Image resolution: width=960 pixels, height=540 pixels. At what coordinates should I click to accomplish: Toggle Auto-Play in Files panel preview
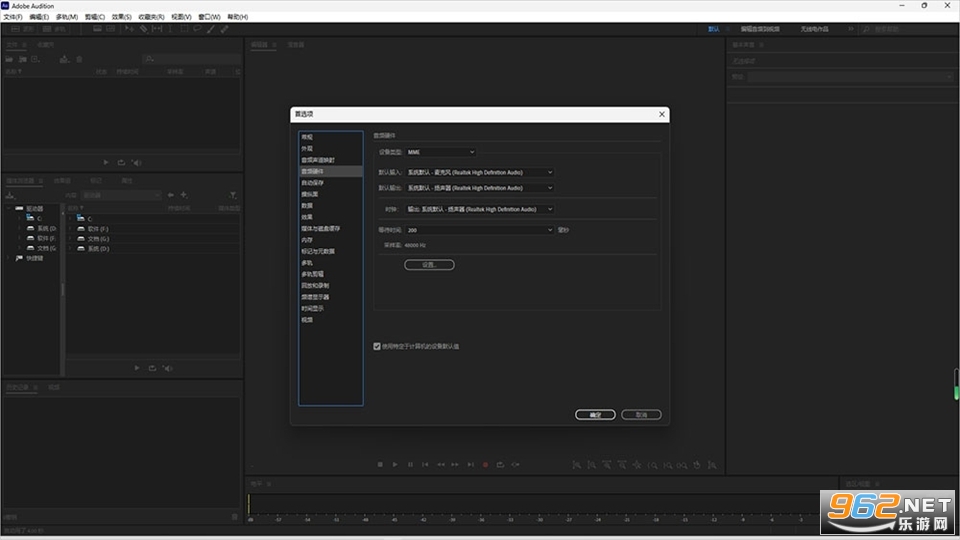137,162
